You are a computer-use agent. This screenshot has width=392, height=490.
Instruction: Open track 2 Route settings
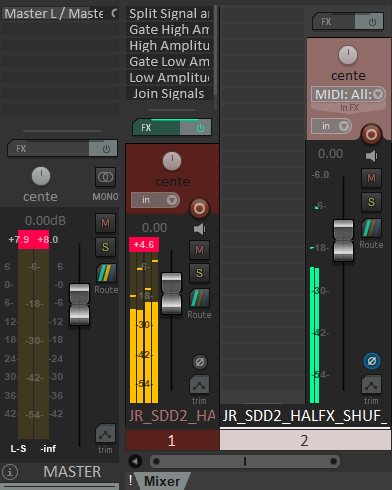(372, 228)
